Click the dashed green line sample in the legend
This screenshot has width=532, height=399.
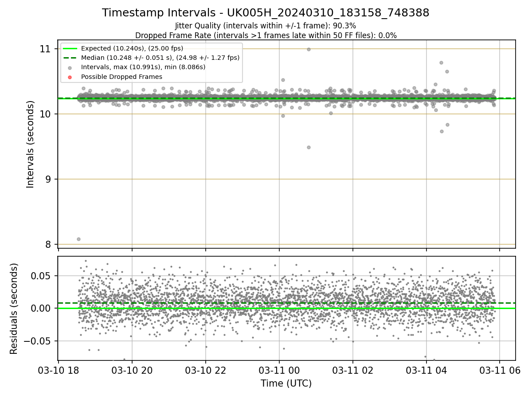[x=71, y=58]
